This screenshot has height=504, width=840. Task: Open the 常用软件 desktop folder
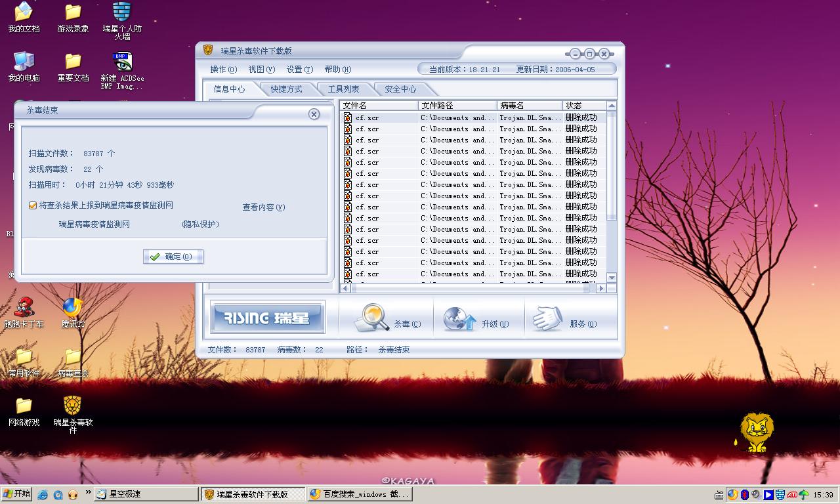click(x=24, y=362)
